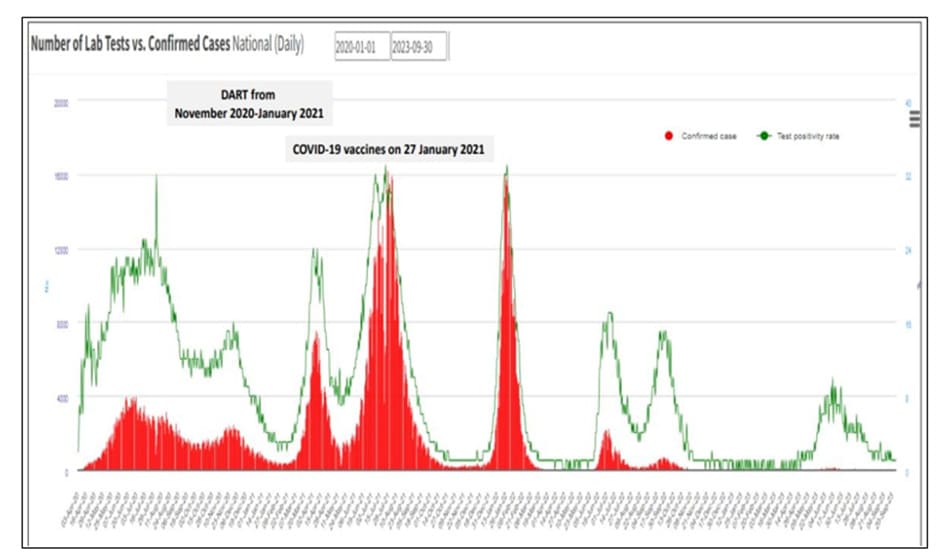Viewport: 940px width, 557px height.
Task: Click the left y-axis 2000 label at top
Action: 60,103
